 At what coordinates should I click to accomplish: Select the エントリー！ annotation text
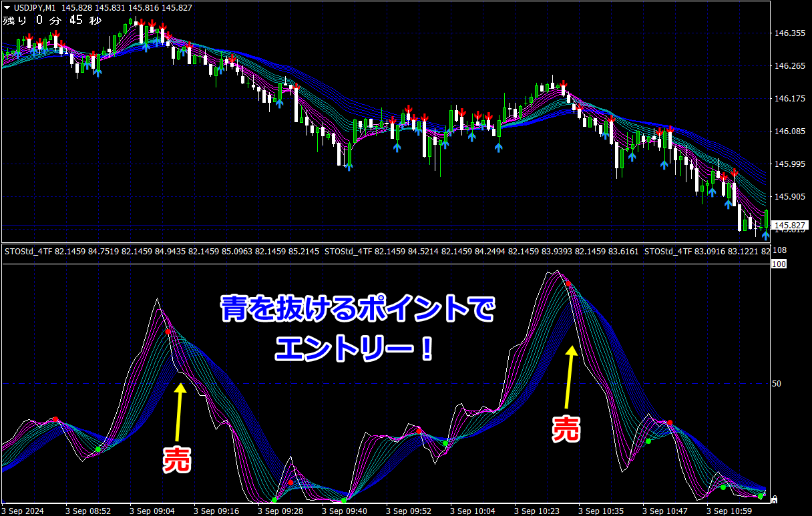(x=354, y=348)
